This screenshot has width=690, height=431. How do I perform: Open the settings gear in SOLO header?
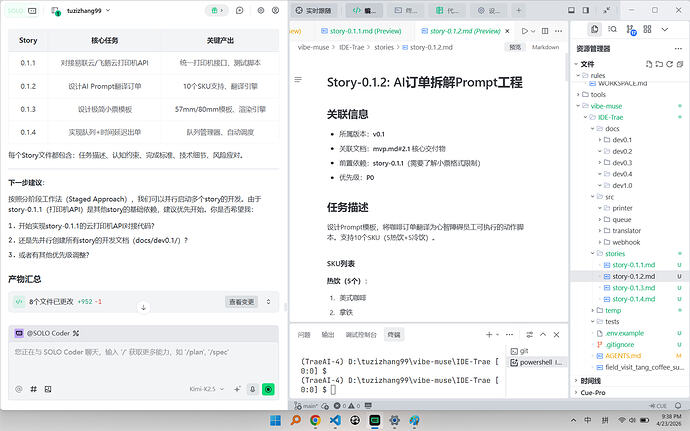[261, 11]
